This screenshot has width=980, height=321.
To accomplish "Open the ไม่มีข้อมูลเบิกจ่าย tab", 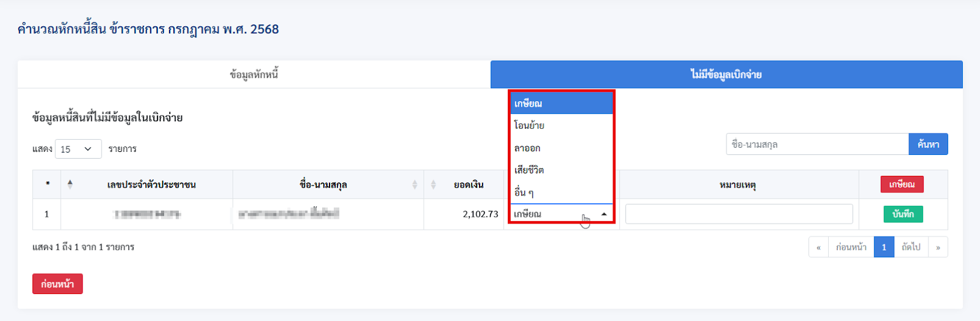I will [x=726, y=75].
